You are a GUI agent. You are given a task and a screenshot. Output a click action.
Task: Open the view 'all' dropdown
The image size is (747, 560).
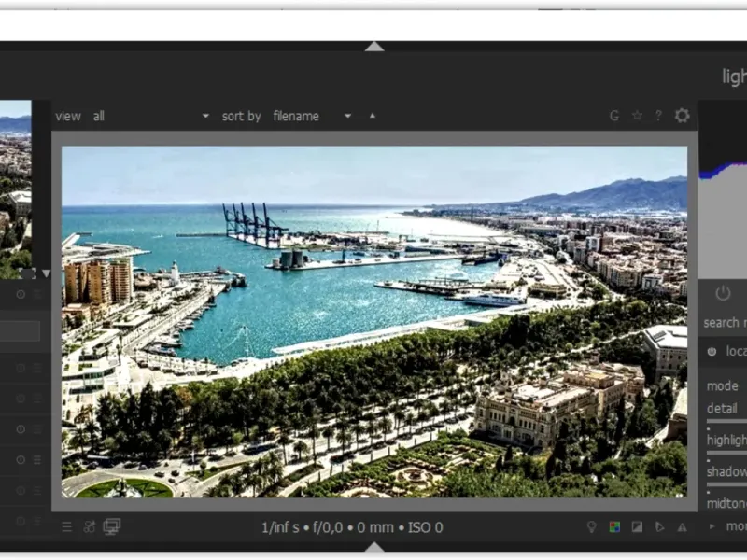[151, 116]
